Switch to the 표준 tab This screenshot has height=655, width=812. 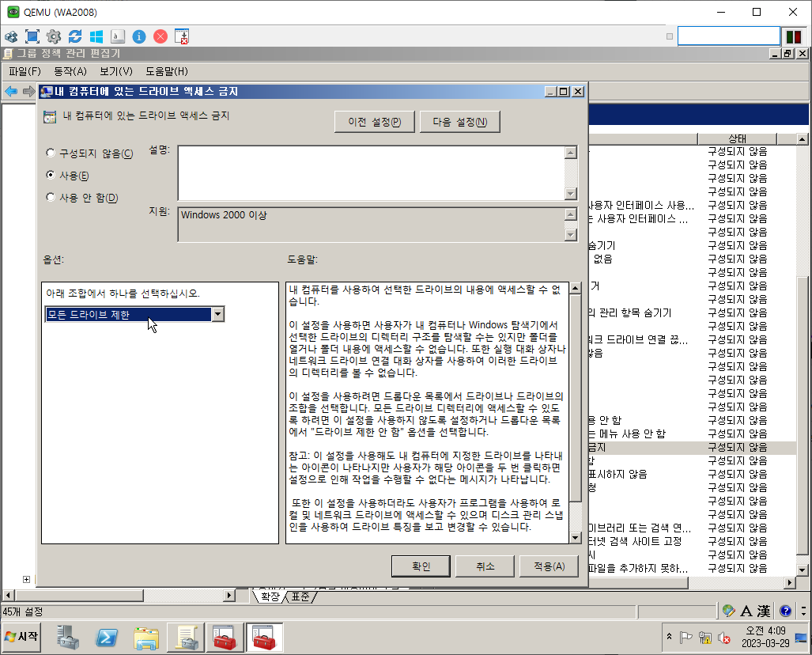click(300, 596)
